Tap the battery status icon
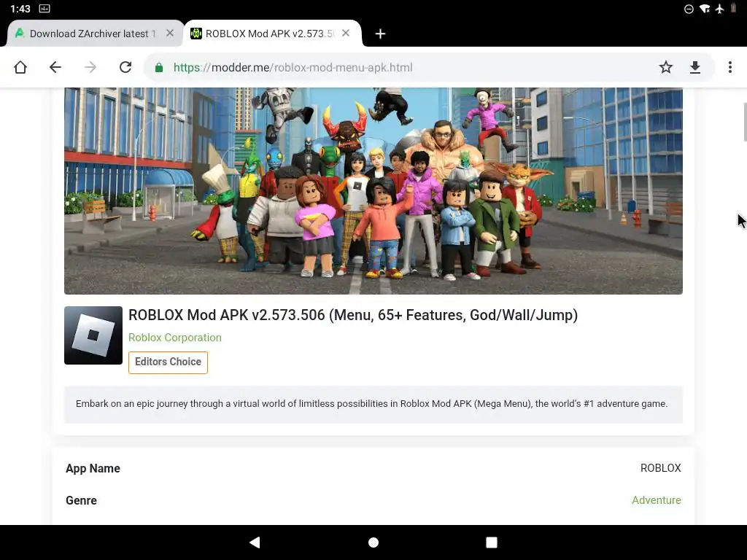The height and width of the screenshot is (560, 747). coord(734,9)
